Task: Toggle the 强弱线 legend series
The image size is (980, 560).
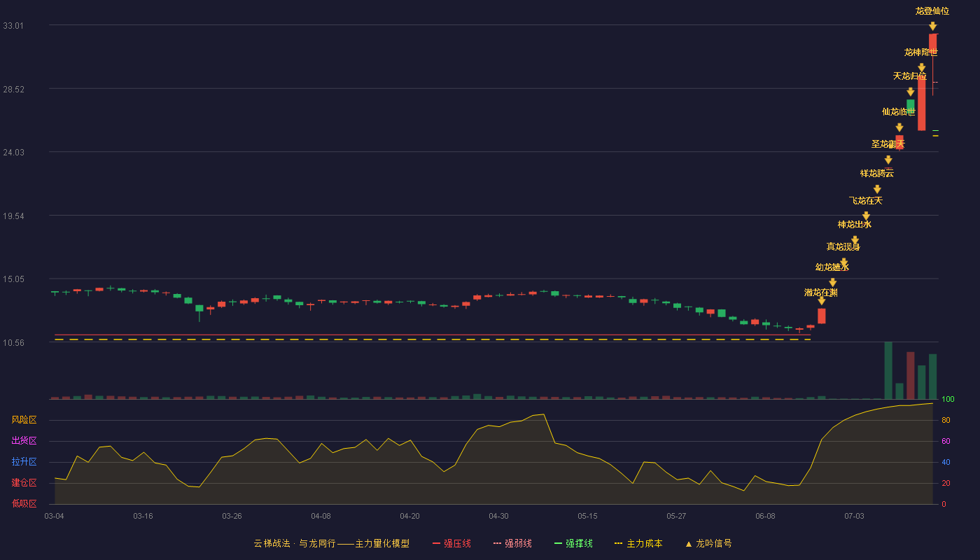Action: pyautogui.click(x=512, y=543)
